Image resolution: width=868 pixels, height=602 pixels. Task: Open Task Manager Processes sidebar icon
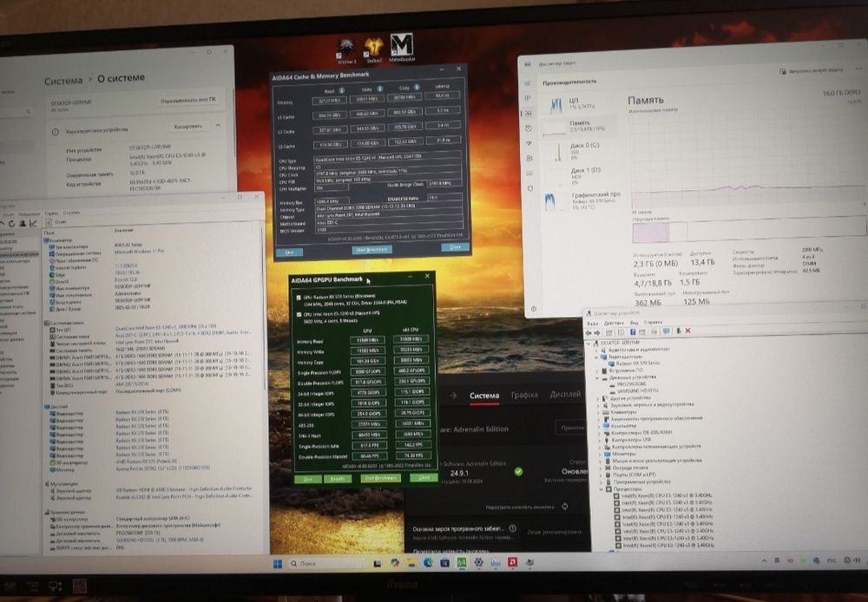(x=528, y=98)
